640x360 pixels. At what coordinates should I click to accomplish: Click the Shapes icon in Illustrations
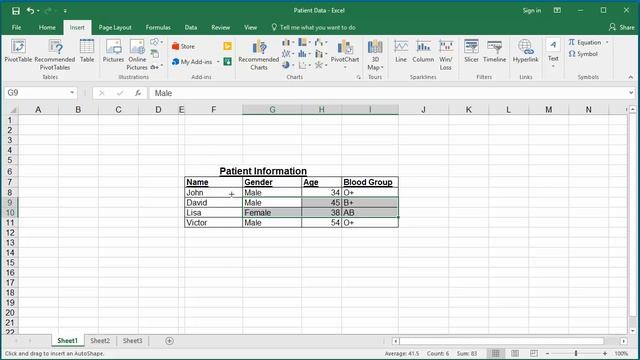tap(154, 42)
